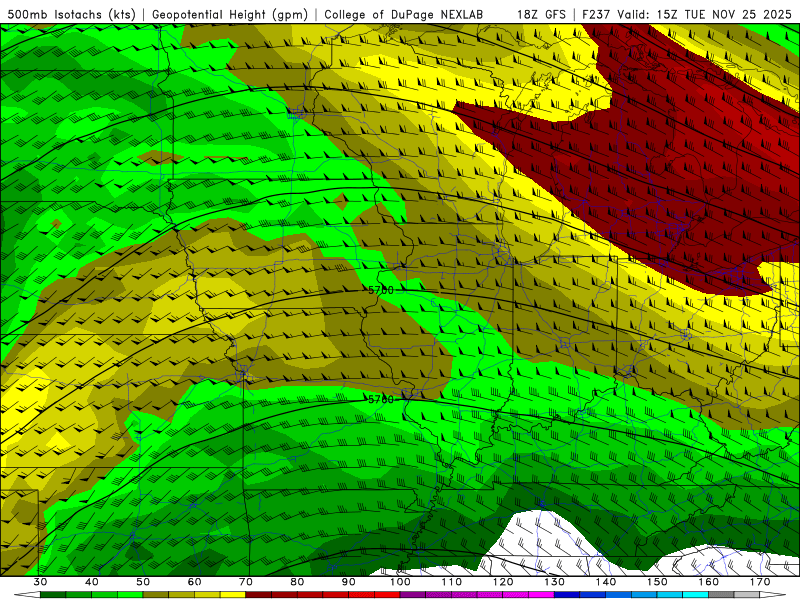The height and width of the screenshot is (600, 800).
Task: Click the 'F237 Valid: 15Z TUE NOV 25 2025' text
Action: [687, 14]
